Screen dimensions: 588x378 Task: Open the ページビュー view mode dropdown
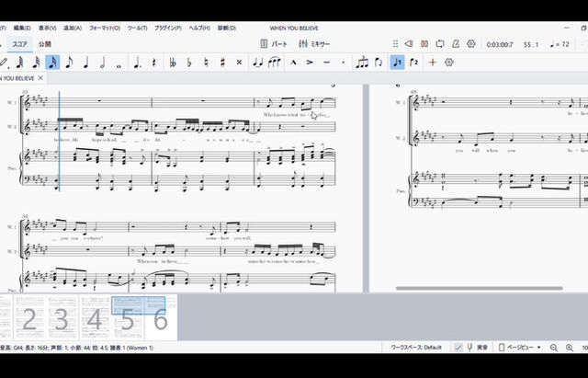pos(520,348)
